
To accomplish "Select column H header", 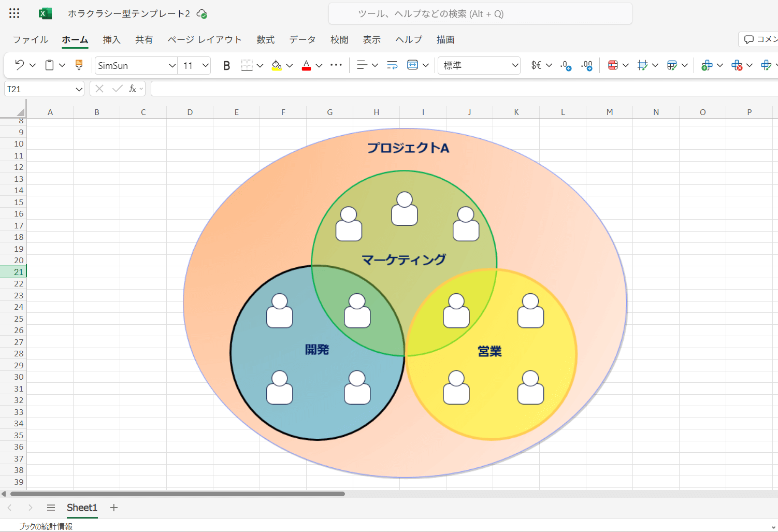I will (377, 112).
